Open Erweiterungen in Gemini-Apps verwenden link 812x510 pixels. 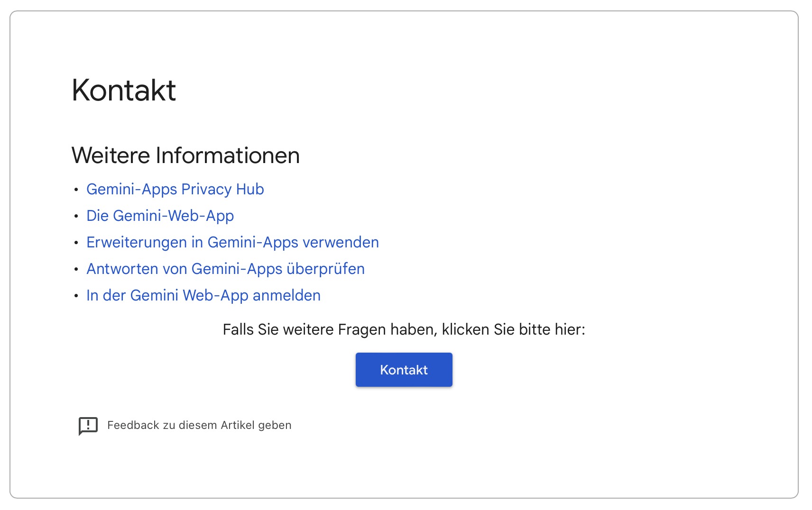point(232,242)
